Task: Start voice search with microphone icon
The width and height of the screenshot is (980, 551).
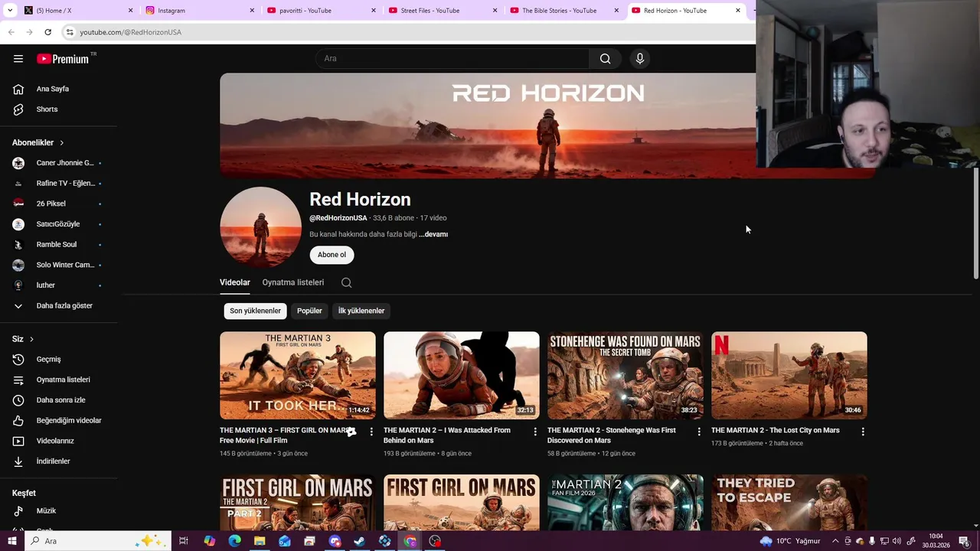Action: tap(640, 58)
